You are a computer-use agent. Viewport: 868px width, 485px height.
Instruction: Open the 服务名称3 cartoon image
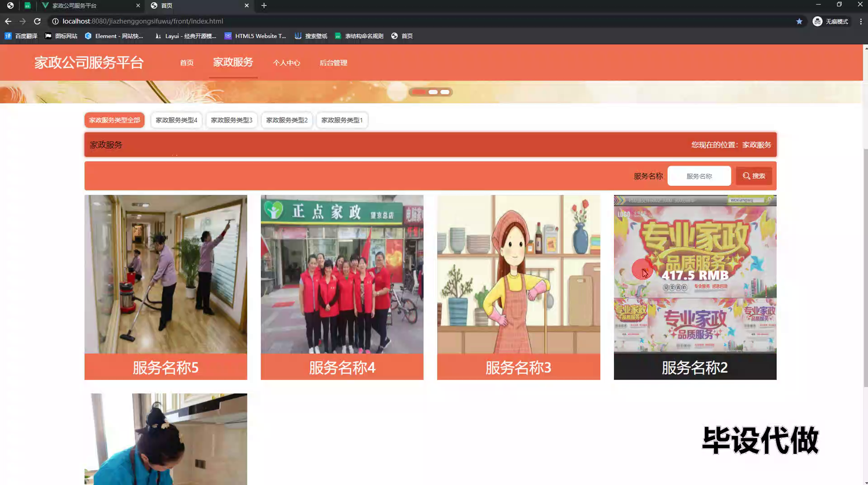click(519, 274)
